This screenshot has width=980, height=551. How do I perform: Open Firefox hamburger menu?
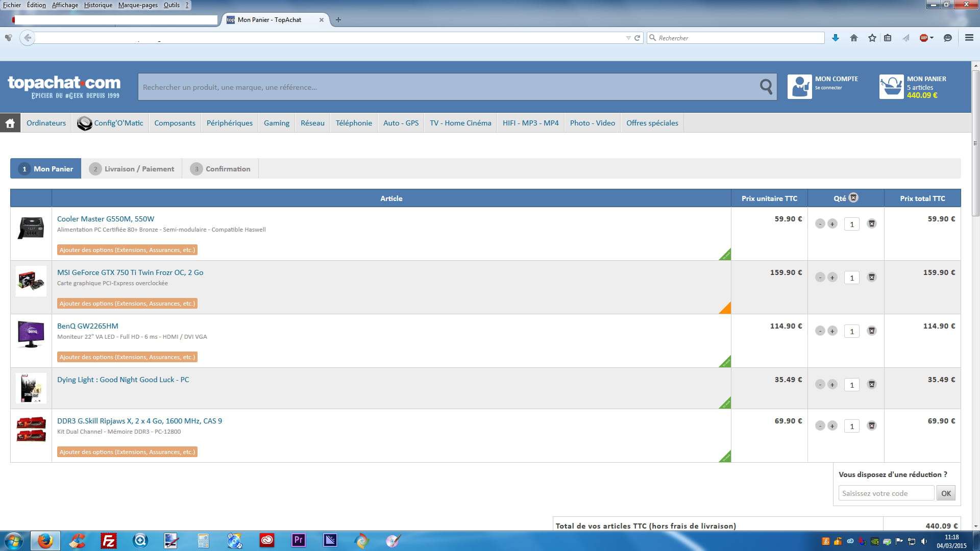[969, 38]
